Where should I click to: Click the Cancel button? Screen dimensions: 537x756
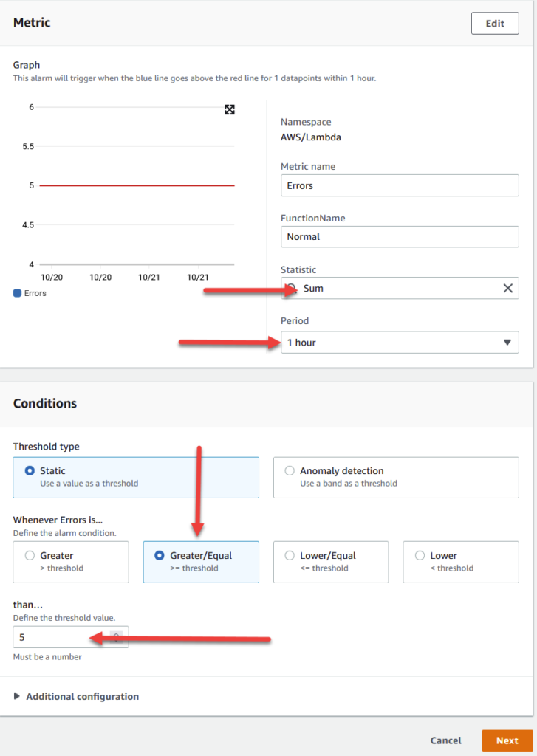coord(445,740)
